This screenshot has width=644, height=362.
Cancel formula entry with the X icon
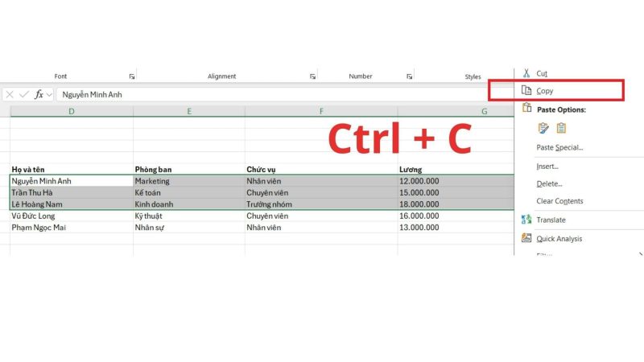tap(10, 95)
